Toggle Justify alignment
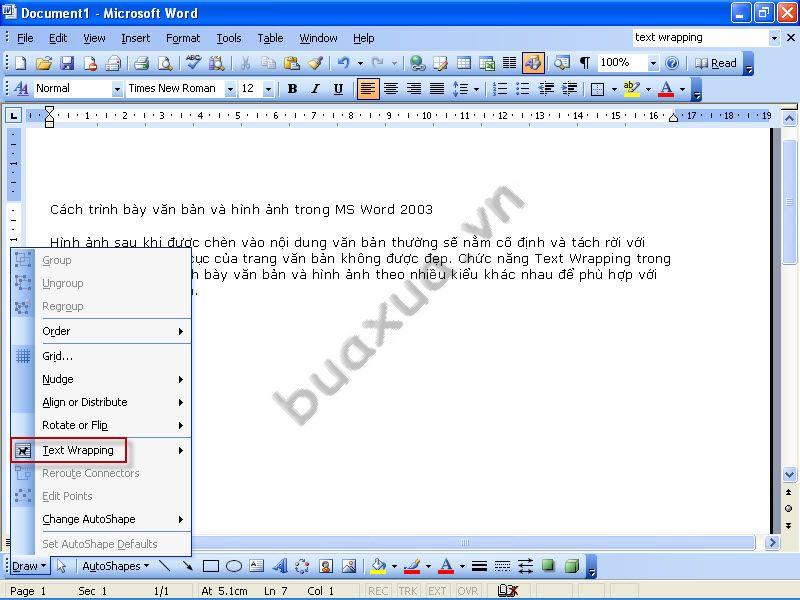This screenshot has height=600, width=800. (x=437, y=89)
